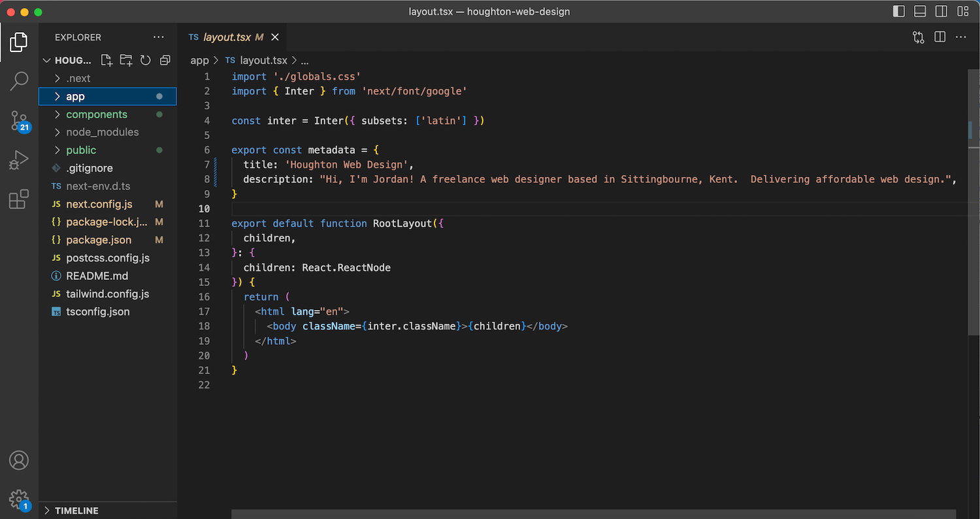
Task: Expand the components folder
Action: point(97,114)
